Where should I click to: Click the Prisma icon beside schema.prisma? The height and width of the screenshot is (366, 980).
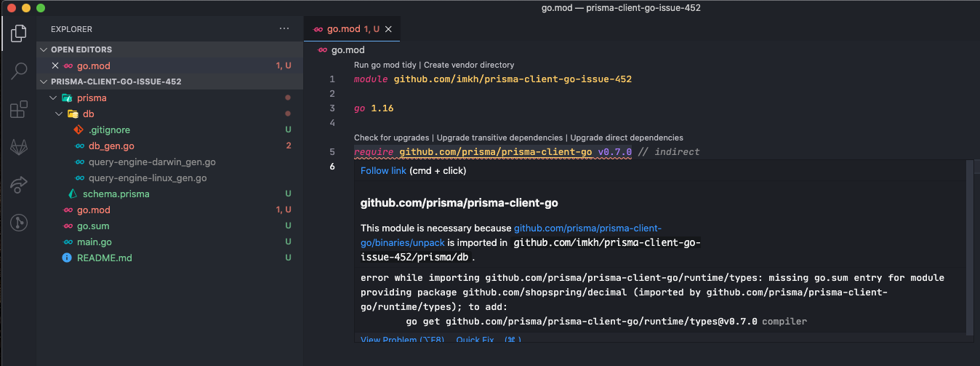coord(73,194)
